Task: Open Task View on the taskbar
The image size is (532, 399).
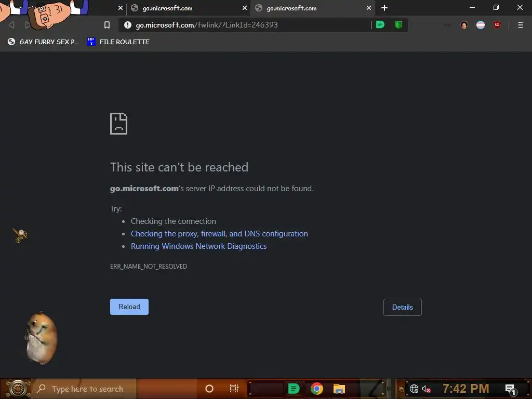Action: [x=234, y=389]
